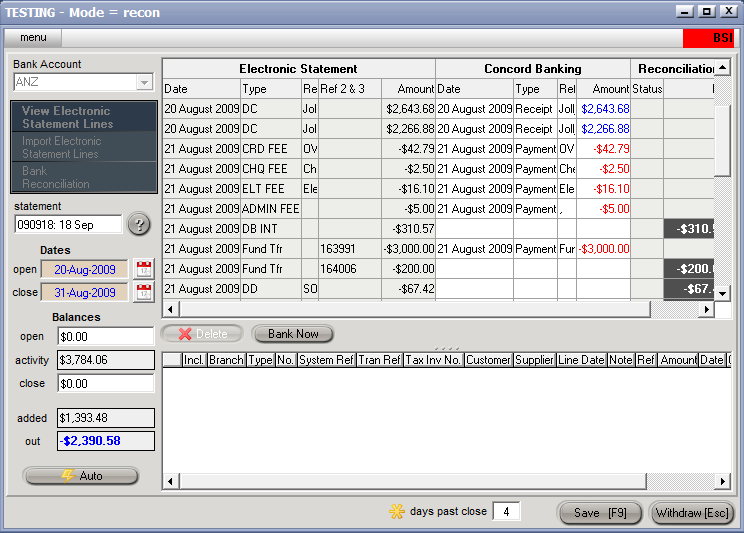Click the close balance field

(x=106, y=383)
